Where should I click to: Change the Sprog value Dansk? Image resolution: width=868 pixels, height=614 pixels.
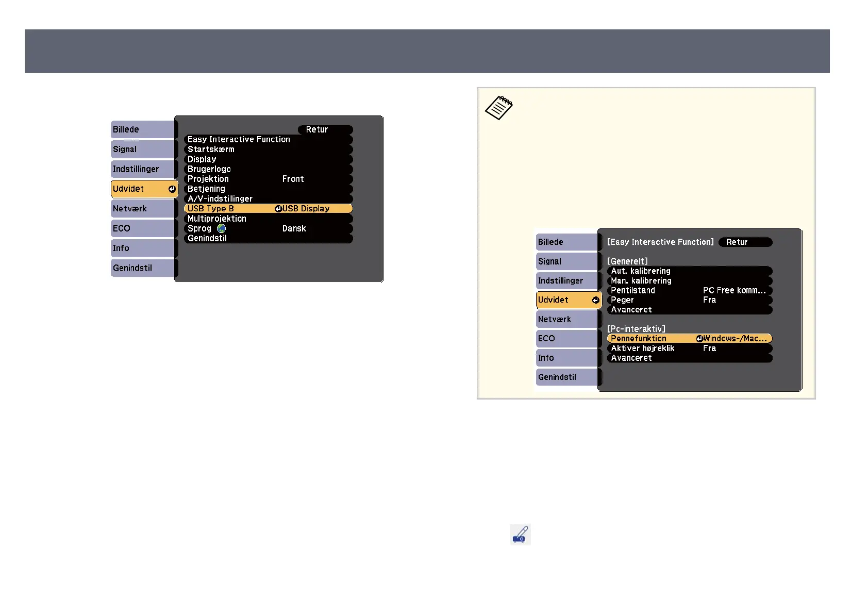pos(294,228)
